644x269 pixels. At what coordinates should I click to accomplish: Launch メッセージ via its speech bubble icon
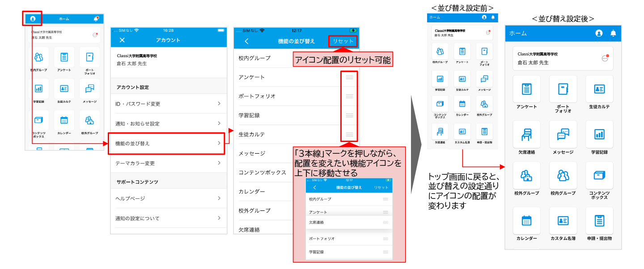563,134
